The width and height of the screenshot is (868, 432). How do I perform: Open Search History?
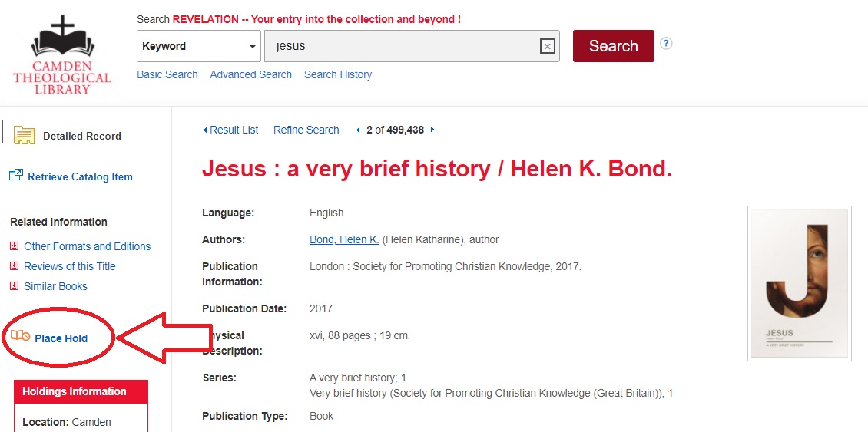[338, 74]
